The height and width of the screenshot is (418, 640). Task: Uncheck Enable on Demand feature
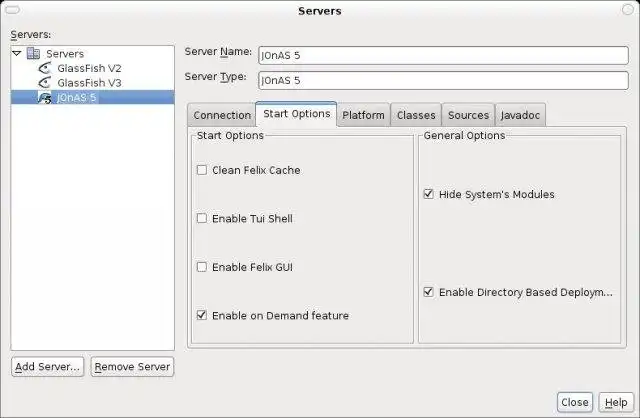click(x=202, y=316)
